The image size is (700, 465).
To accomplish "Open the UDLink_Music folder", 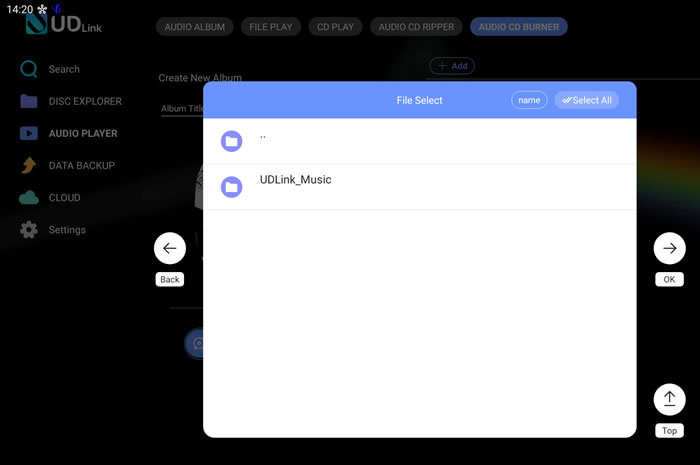I will (419, 187).
